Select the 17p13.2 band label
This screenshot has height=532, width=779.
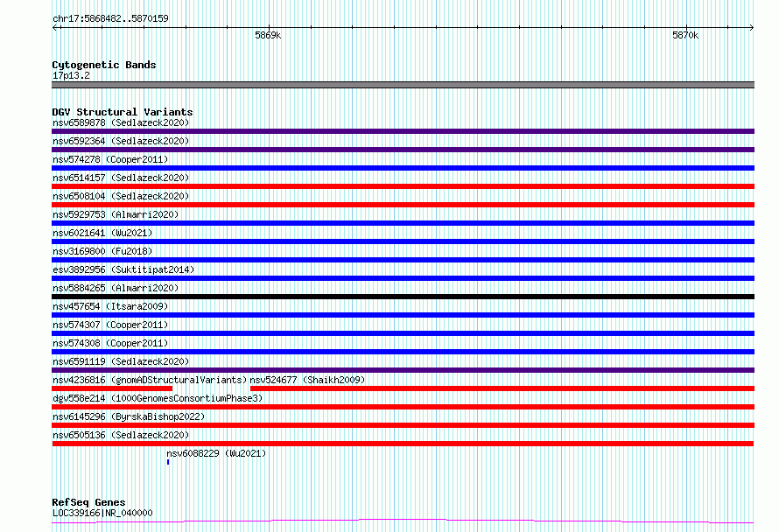(x=71, y=75)
